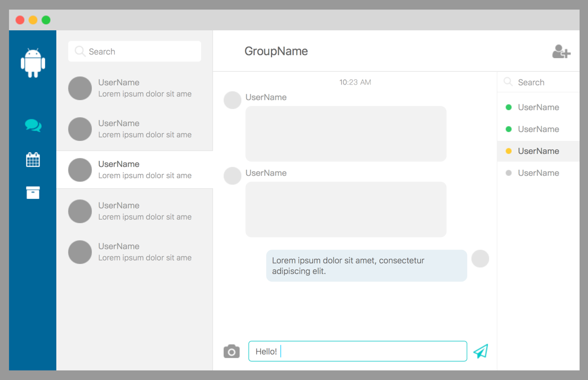Viewport: 588px width, 380px height.
Task: Click the magnifier in the conversations search box
Action: pos(80,51)
